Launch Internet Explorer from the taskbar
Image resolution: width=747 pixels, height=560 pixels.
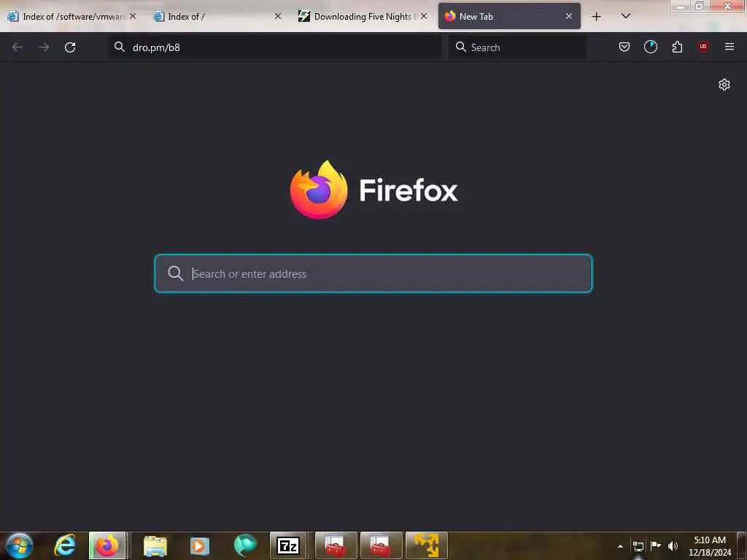click(65, 545)
